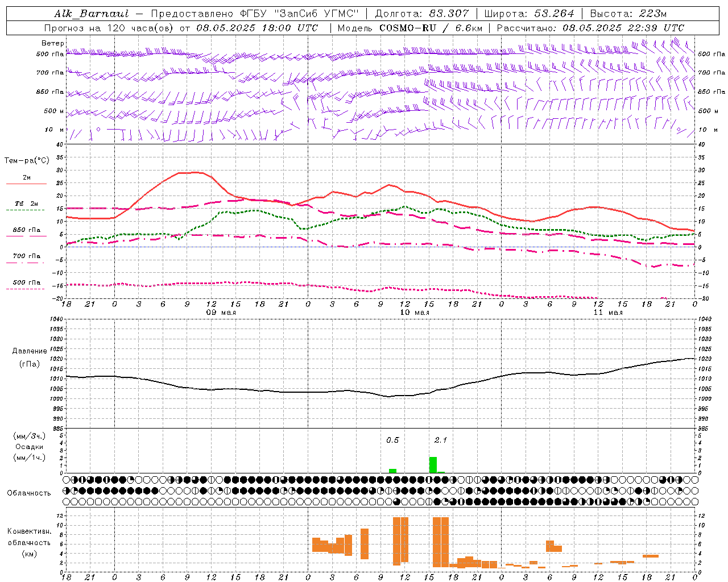The width and height of the screenshot is (728, 582).
Task: Select the 'Td 2м' dew point legend entry
Action: 27,203
